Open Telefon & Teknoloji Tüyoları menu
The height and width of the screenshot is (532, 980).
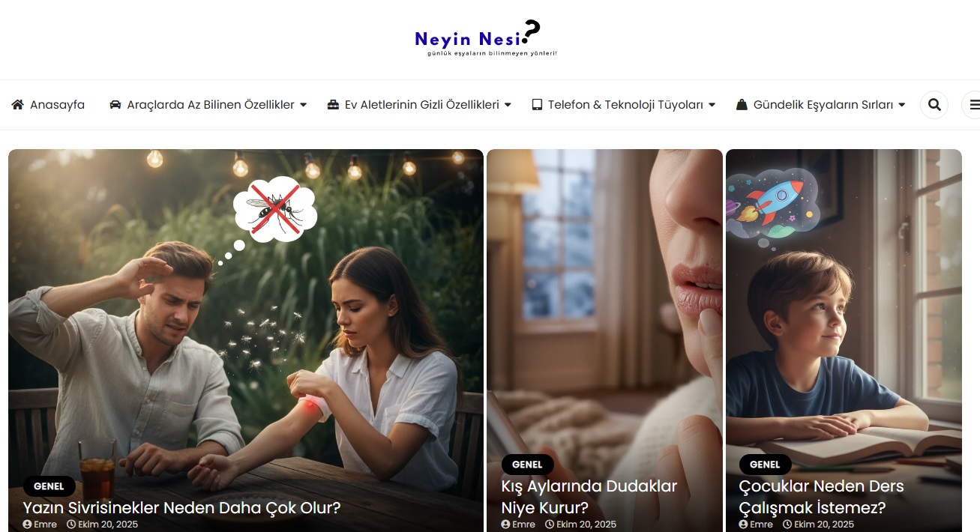tap(625, 105)
